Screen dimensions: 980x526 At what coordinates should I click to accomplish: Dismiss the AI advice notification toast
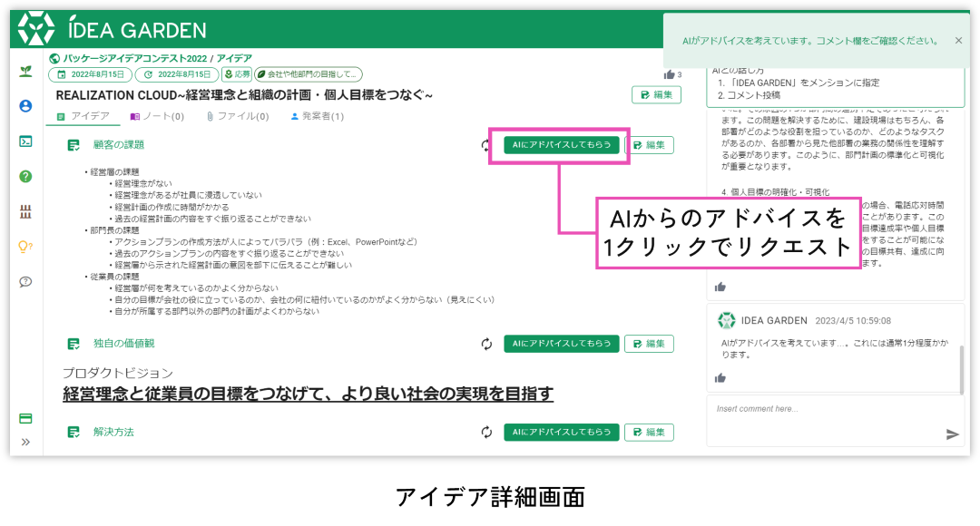tap(959, 41)
